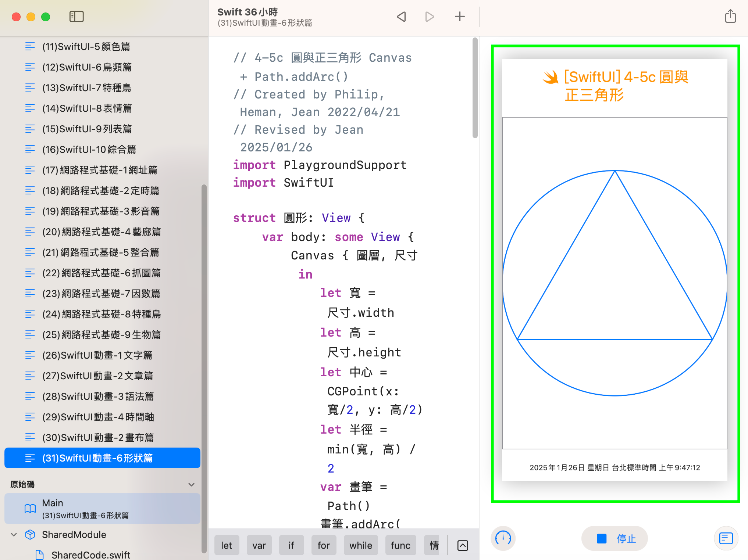Select page (26)SwiftUI動畫-1文字篇
This screenshot has height=560, width=748.
[97, 355]
